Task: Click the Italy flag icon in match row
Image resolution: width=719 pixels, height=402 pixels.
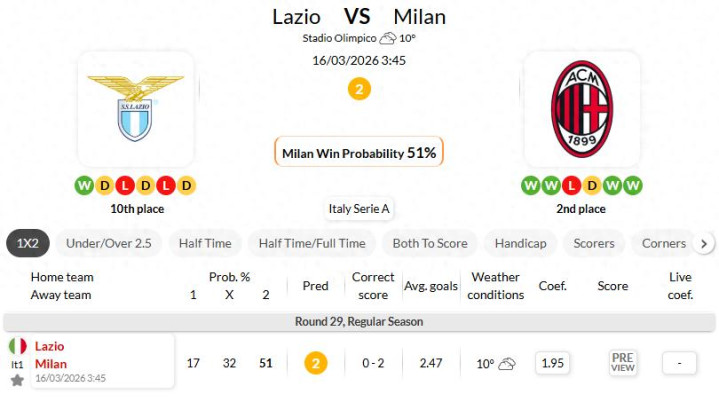Action: [x=17, y=346]
